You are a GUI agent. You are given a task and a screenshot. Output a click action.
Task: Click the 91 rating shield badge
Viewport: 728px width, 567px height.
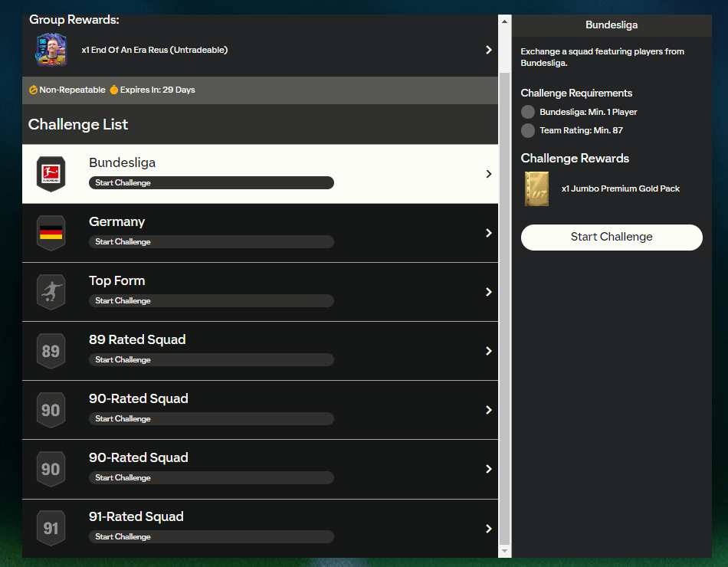pos(51,528)
